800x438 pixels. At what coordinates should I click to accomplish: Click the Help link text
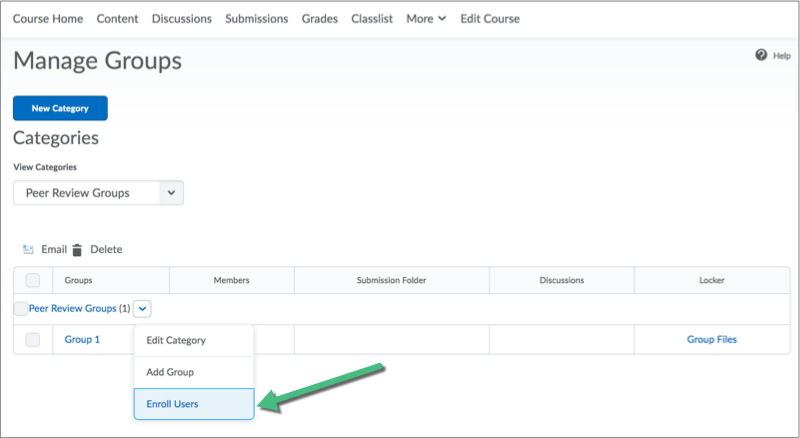pos(782,56)
